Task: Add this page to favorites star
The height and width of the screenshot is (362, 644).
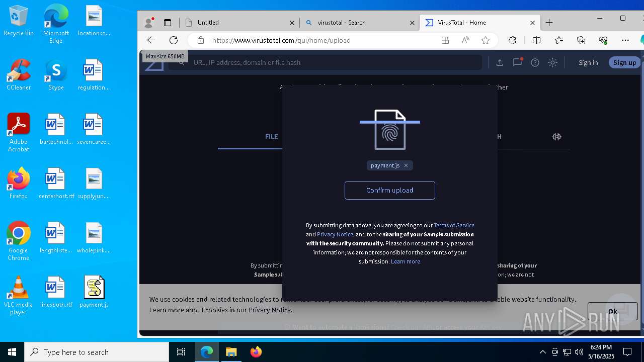Action: coord(486,40)
